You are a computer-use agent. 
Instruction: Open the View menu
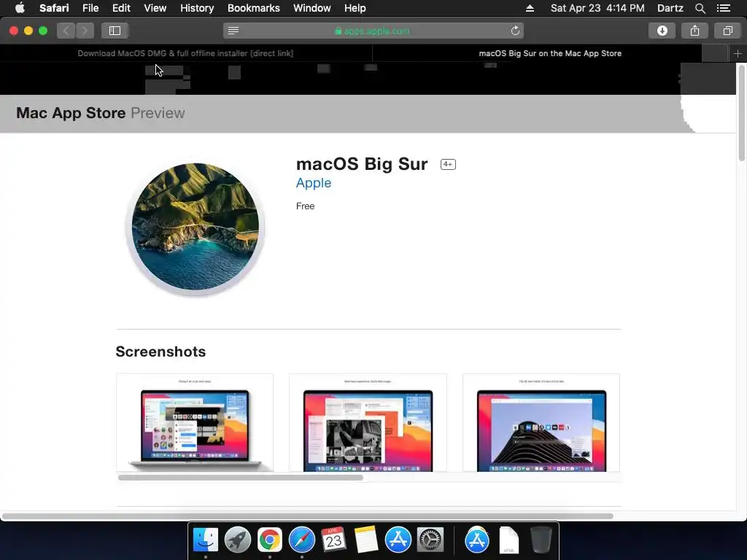pos(155,8)
